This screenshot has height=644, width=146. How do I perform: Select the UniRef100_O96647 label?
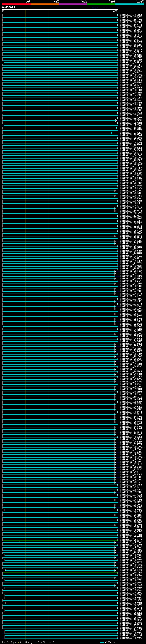click(131, 307)
